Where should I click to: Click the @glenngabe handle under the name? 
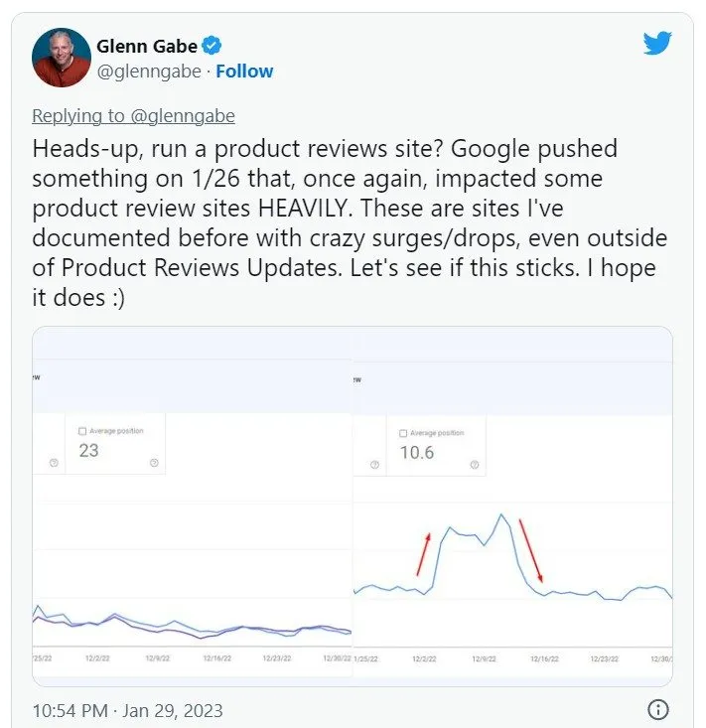(x=149, y=72)
